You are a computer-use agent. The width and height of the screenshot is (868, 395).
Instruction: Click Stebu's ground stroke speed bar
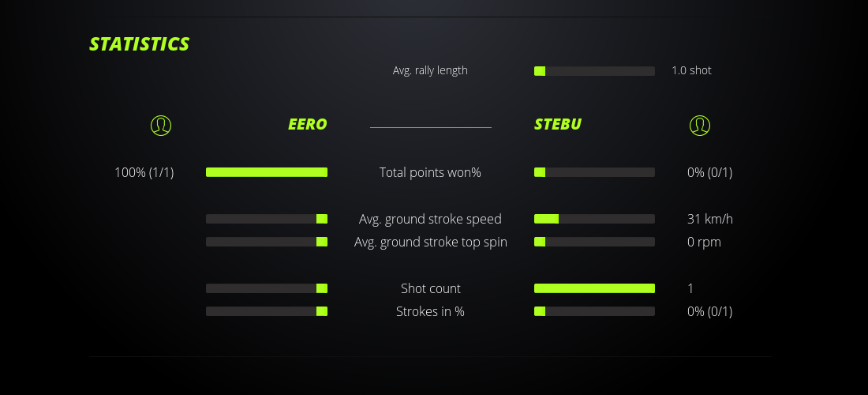[x=594, y=219]
